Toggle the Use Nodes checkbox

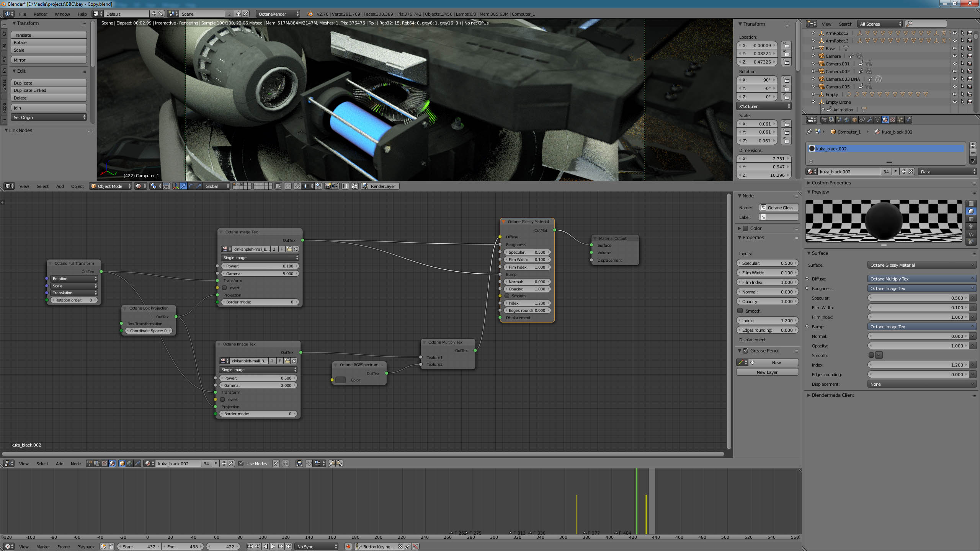point(241,463)
